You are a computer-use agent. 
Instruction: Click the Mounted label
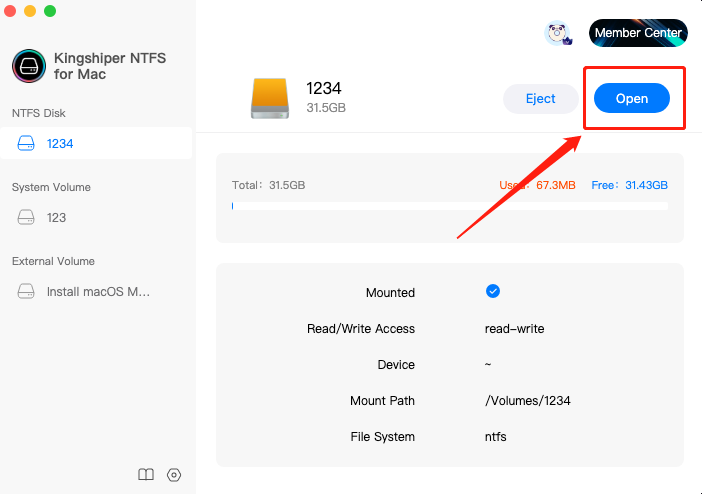(x=390, y=292)
